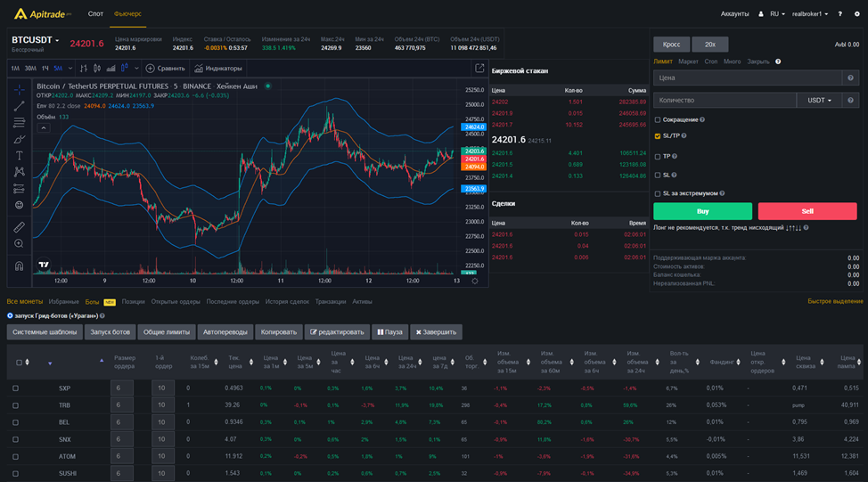Check the SL за экстремумом option
The width and height of the screenshot is (868, 482).
(658, 193)
